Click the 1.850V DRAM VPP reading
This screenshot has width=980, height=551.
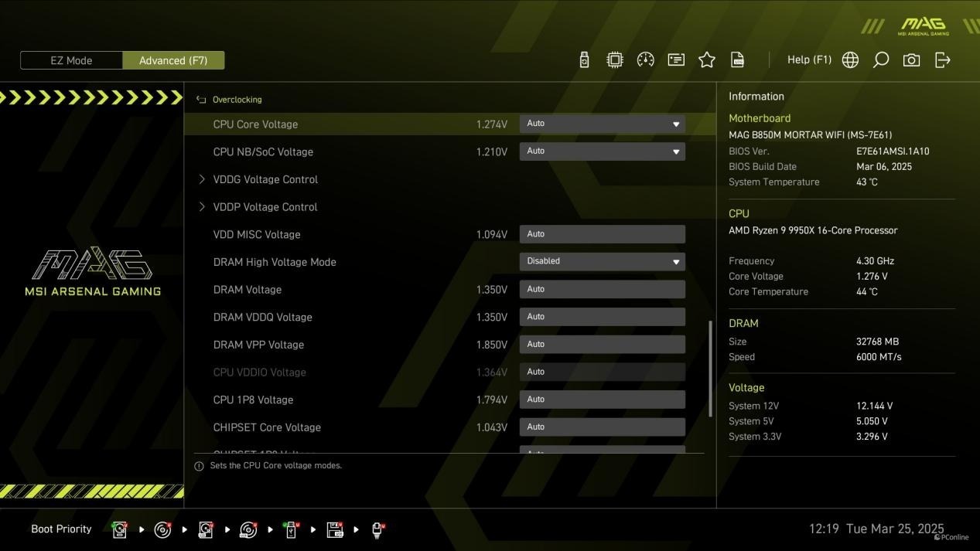click(x=492, y=345)
